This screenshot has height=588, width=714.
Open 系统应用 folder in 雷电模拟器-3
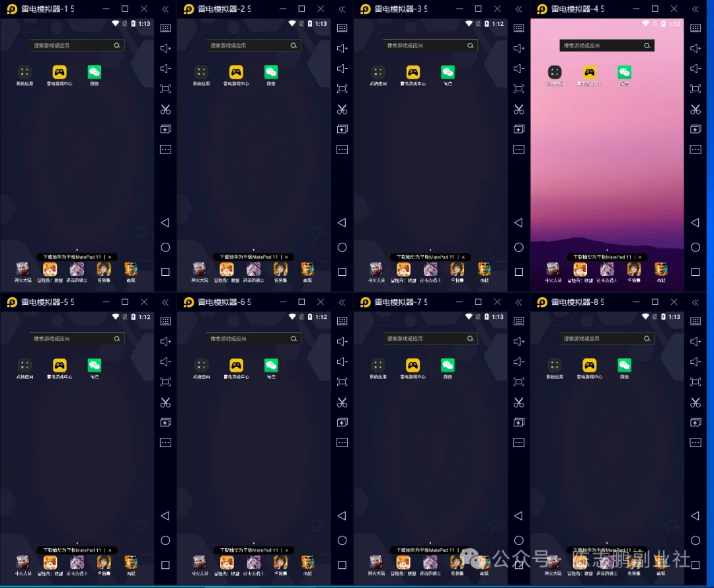(378, 72)
